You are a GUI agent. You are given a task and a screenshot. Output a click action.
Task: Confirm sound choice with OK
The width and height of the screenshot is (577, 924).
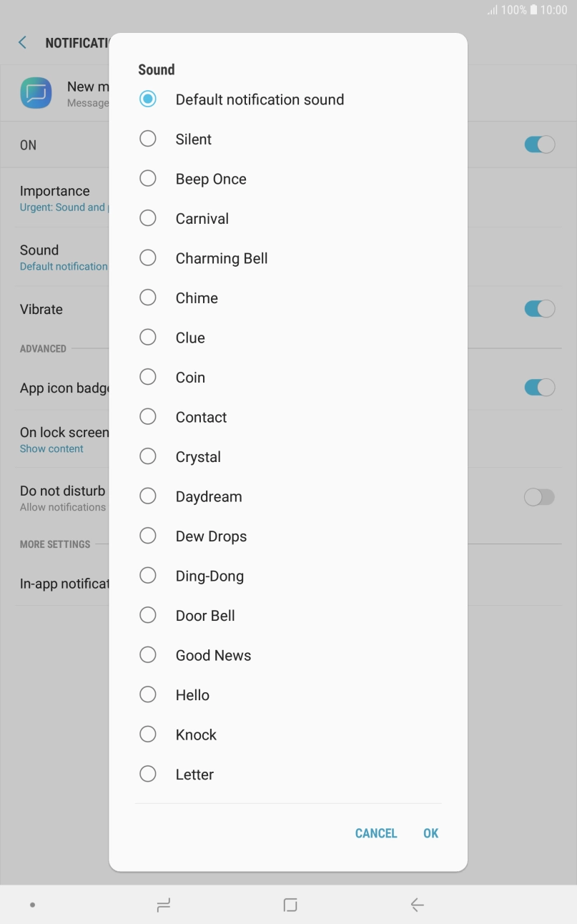tap(430, 832)
